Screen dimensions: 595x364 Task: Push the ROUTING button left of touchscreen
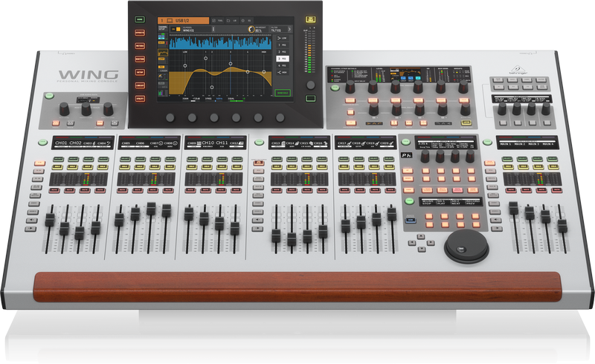pyautogui.click(x=140, y=59)
